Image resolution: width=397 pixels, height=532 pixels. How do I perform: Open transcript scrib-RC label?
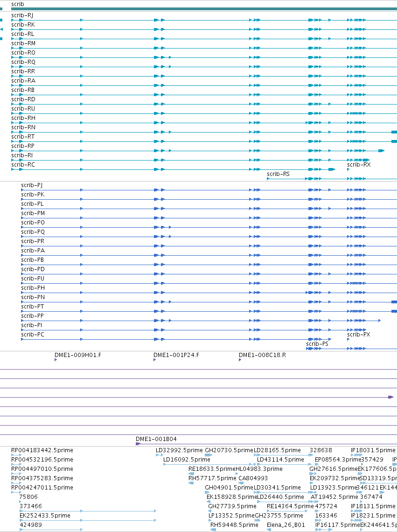coord(23,165)
